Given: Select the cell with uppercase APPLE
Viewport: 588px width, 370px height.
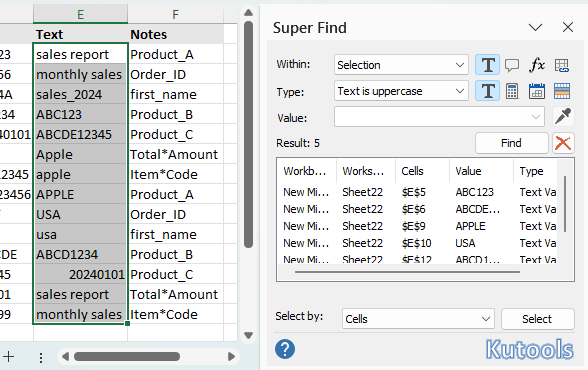Looking at the screenshot, I should pos(80,195).
